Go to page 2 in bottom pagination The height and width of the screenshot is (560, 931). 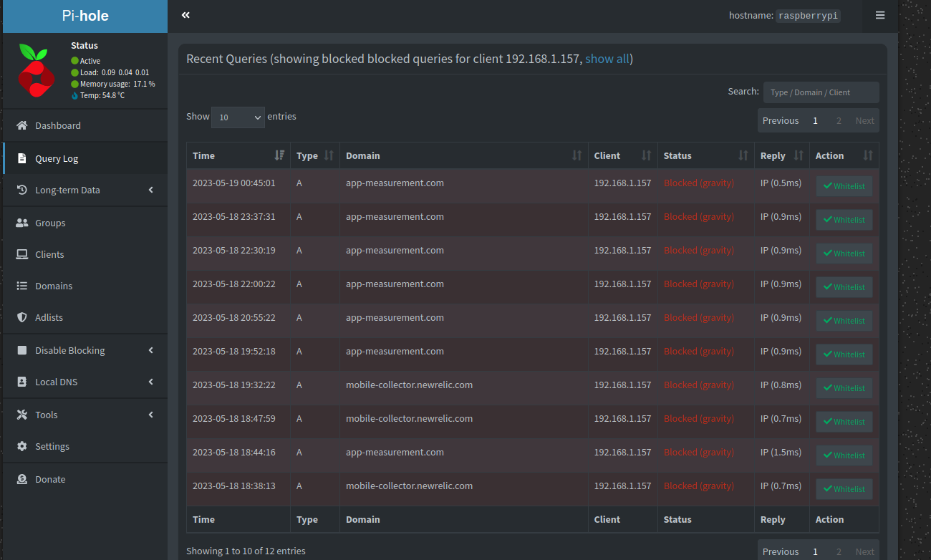pyautogui.click(x=839, y=551)
